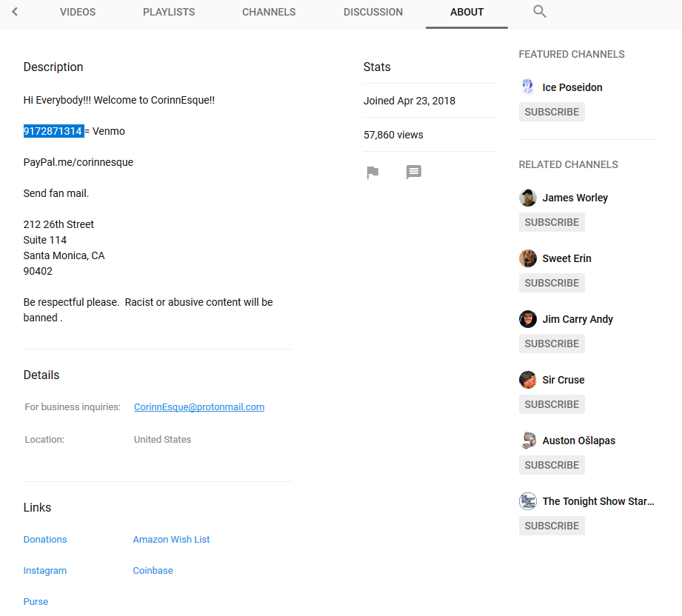682x616 pixels.
Task: Subscribe to The Tonight Show channel
Action: pos(552,526)
